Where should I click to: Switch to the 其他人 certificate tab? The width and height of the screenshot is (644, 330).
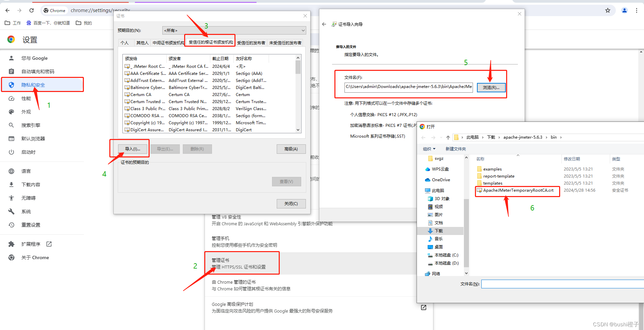(x=142, y=43)
